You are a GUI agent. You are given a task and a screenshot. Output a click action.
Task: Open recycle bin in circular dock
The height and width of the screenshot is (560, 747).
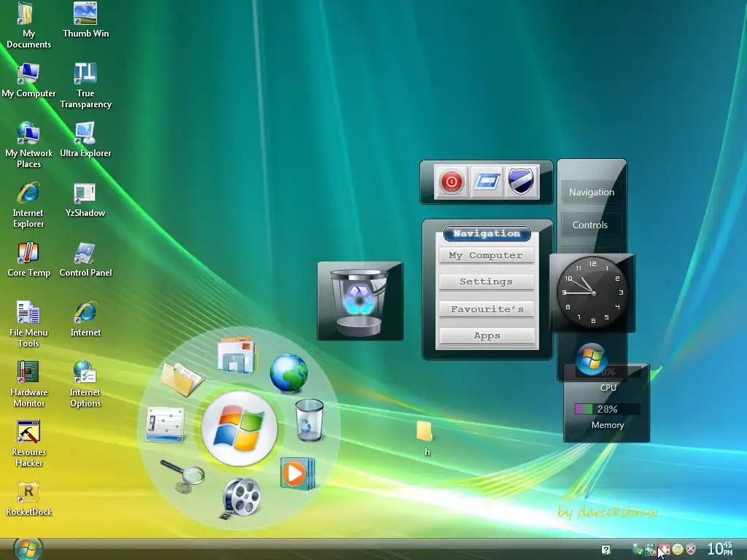click(309, 420)
